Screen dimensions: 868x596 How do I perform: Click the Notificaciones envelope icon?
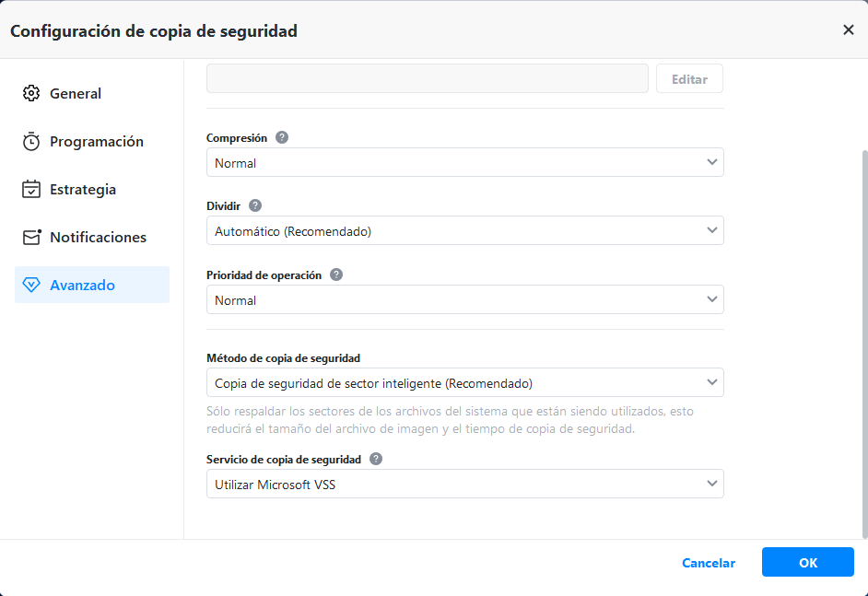(x=32, y=237)
